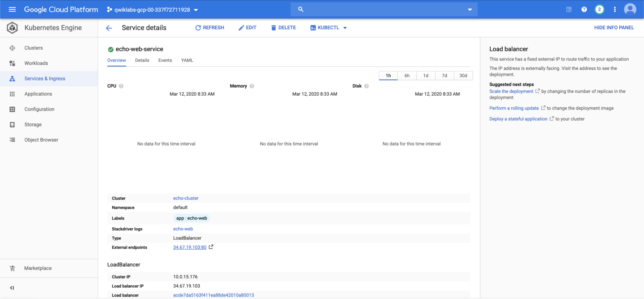Select the Load balancer IP value 34.67.19.103
This screenshot has height=299, width=644.
coord(187,286)
